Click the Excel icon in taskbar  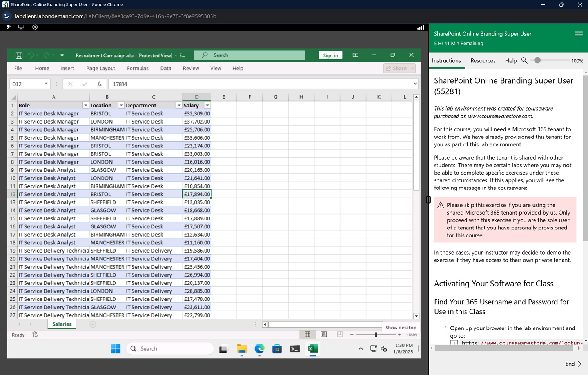[313, 349]
